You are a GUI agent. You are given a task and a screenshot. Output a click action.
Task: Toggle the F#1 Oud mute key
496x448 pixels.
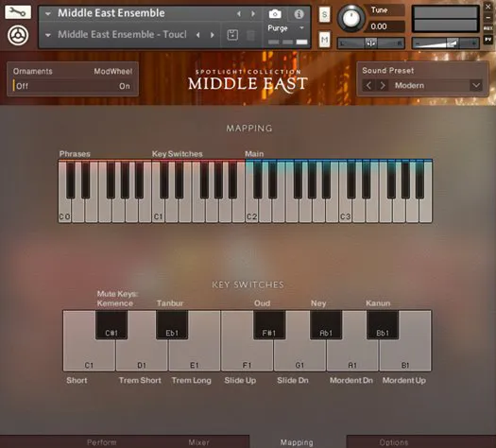pyautogui.click(x=269, y=325)
